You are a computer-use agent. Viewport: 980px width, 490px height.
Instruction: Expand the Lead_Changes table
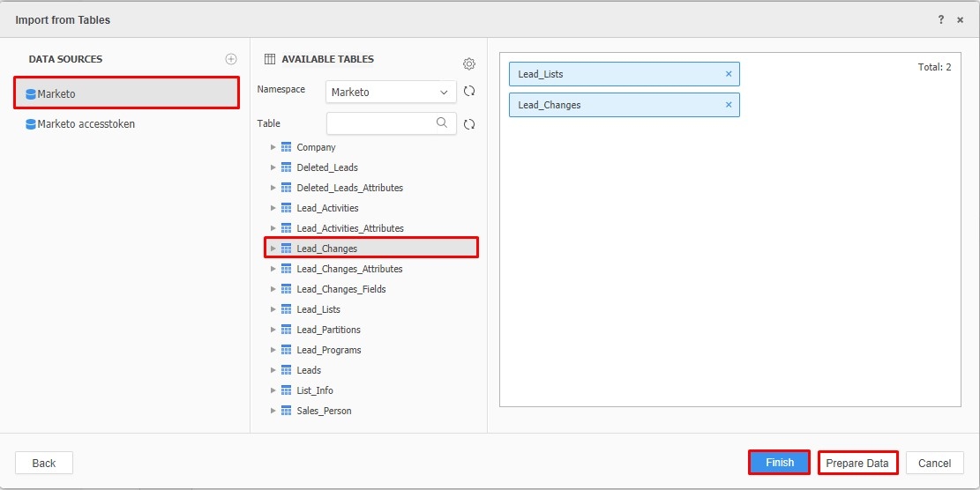point(273,249)
